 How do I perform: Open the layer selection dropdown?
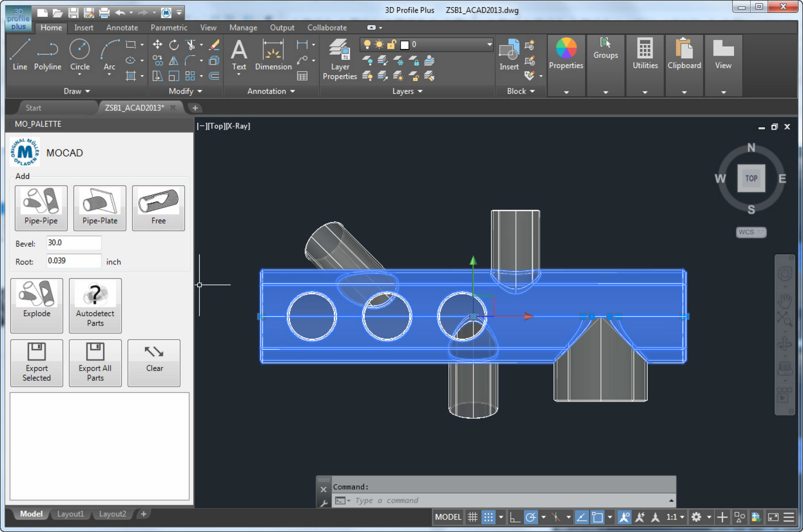(x=489, y=44)
